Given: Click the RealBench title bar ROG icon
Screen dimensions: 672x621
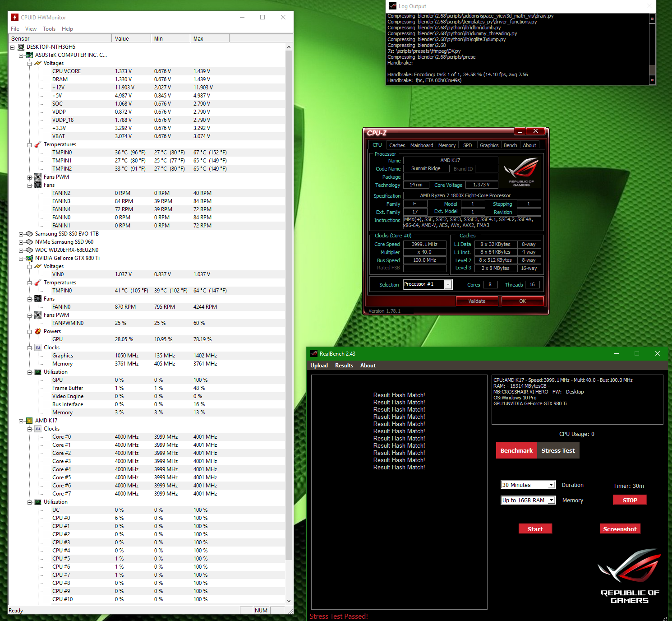Looking at the screenshot, I should click(x=314, y=353).
